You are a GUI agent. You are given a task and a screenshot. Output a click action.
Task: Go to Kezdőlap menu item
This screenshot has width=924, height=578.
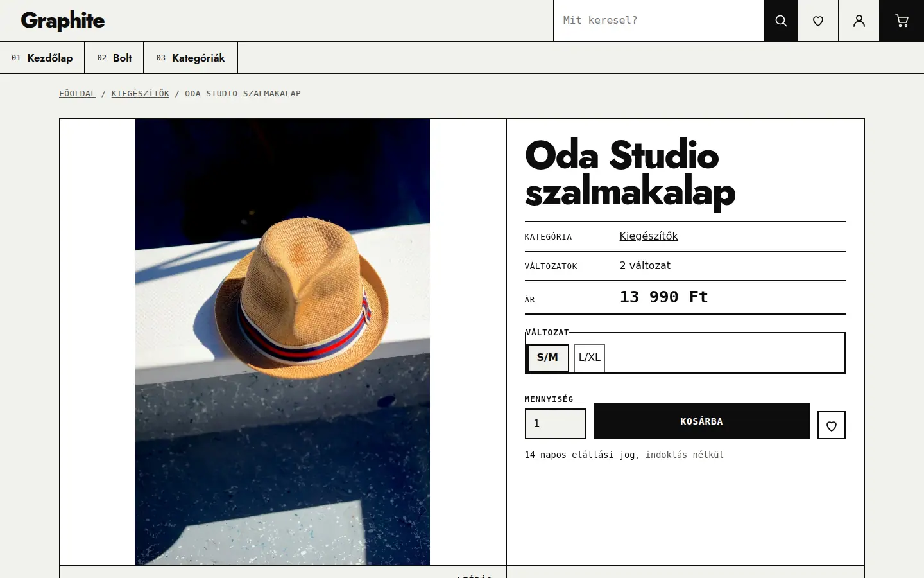point(42,58)
